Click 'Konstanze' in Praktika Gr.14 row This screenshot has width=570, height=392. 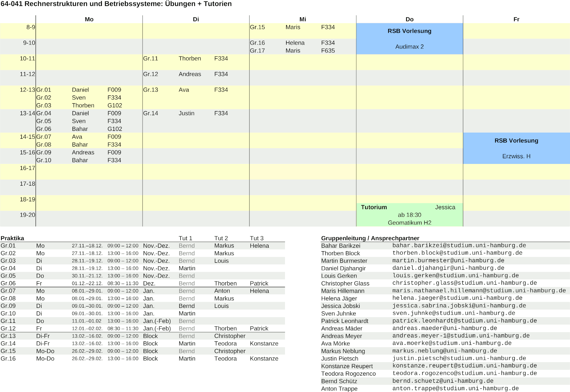(264, 344)
